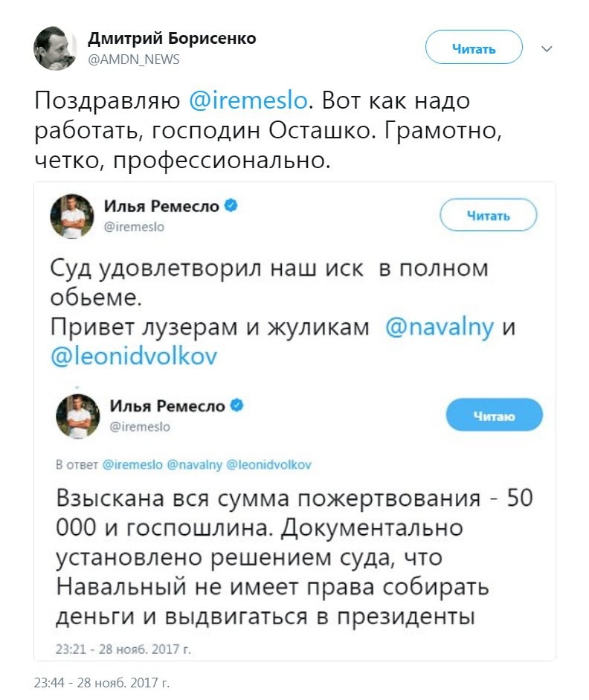589x700 pixels.
Task: Open the 23:21 - 28 нояб. 2017 timestamp
Action: pos(123,649)
